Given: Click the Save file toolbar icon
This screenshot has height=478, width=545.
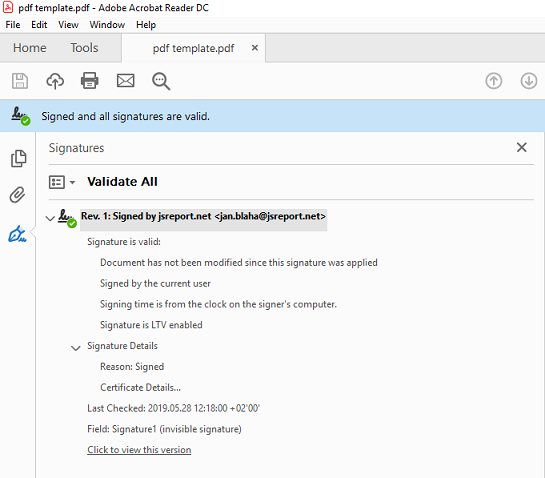Looking at the screenshot, I should (20, 81).
